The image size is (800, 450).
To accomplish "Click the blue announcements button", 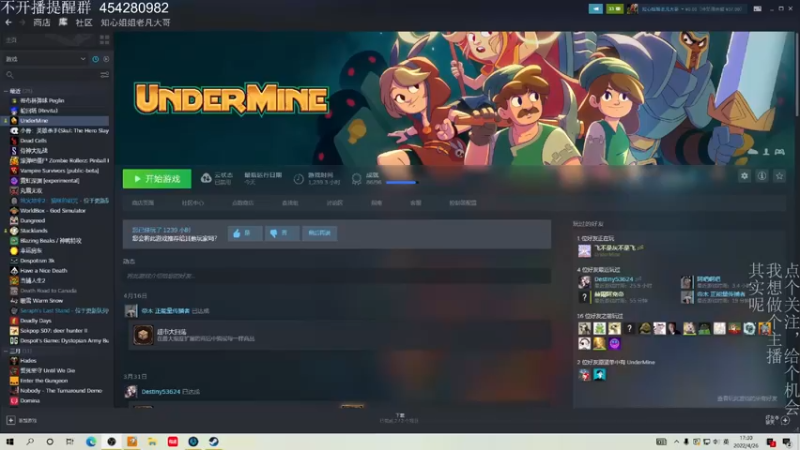I will coord(595,9).
